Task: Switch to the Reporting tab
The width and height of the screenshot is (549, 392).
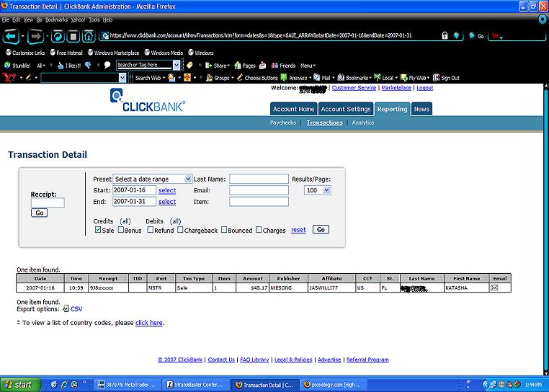Action: 392,109
